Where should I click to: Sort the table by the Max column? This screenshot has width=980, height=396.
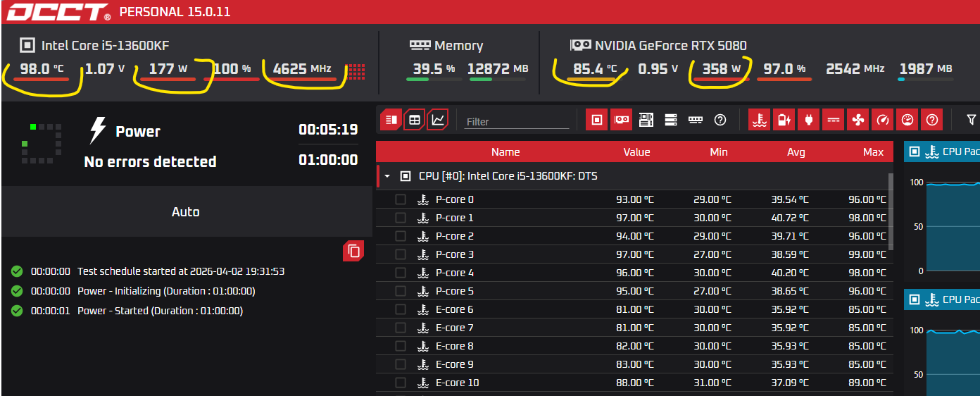tap(873, 152)
